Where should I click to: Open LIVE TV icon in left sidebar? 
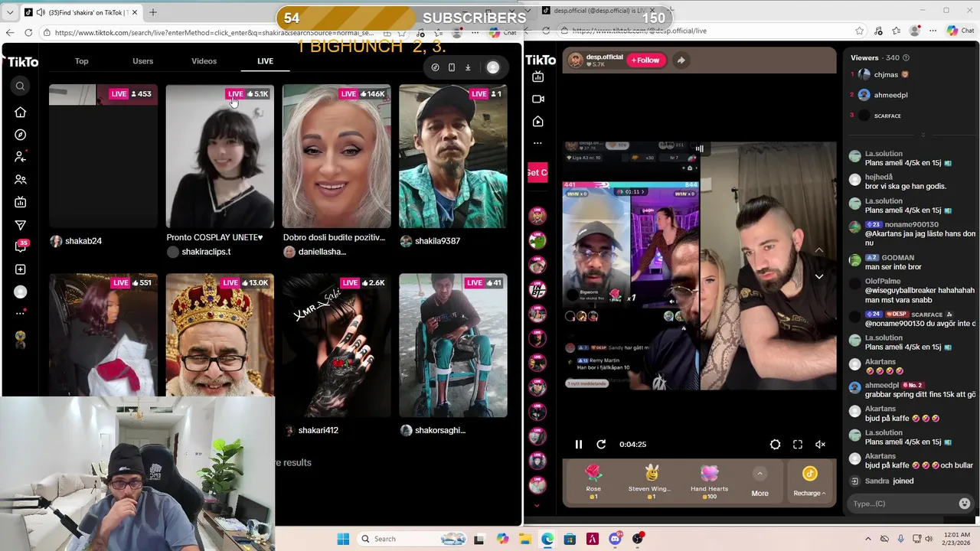(x=21, y=202)
